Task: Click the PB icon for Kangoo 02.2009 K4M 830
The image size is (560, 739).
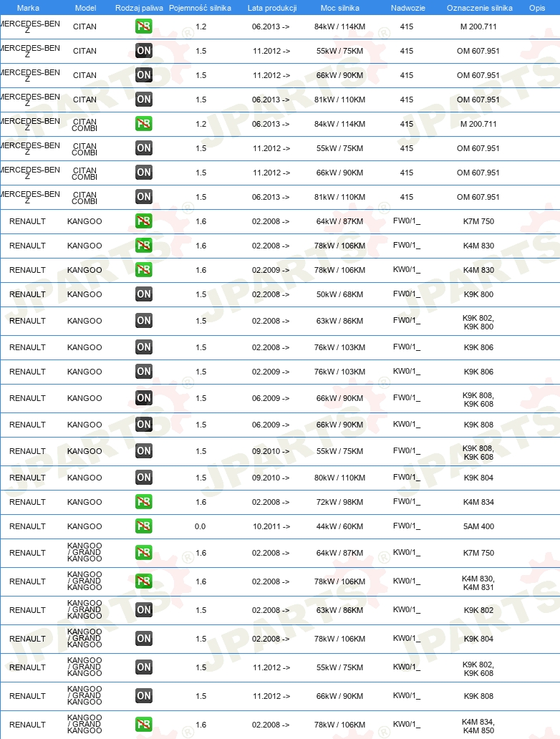Action: pos(144,270)
